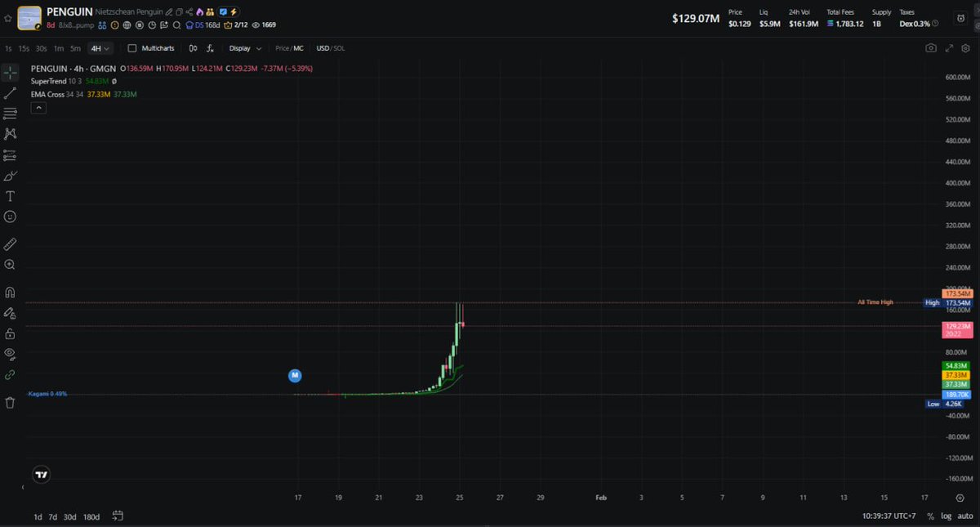Expand chart to fullscreen
980x527 pixels.
click(950, 48)
